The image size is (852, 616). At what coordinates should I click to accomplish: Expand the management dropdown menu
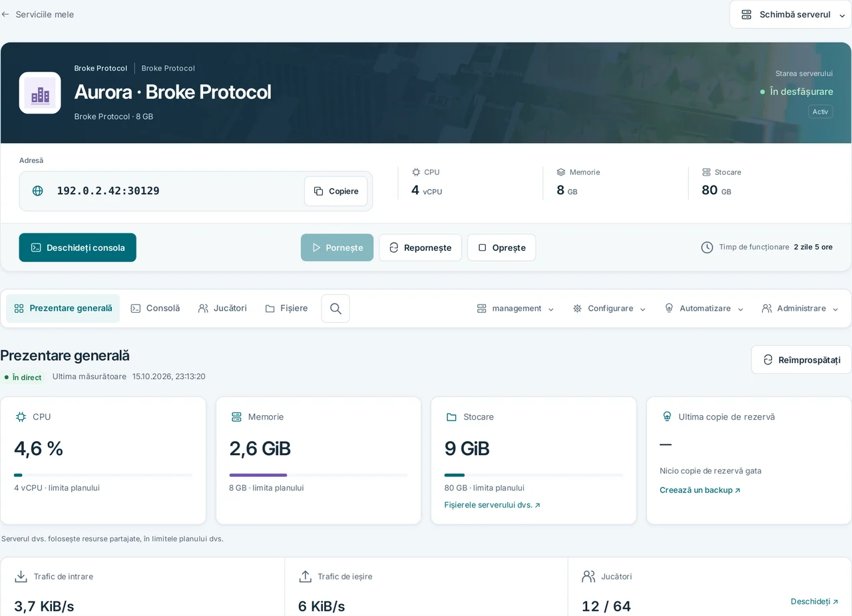(x=516, y=309)
